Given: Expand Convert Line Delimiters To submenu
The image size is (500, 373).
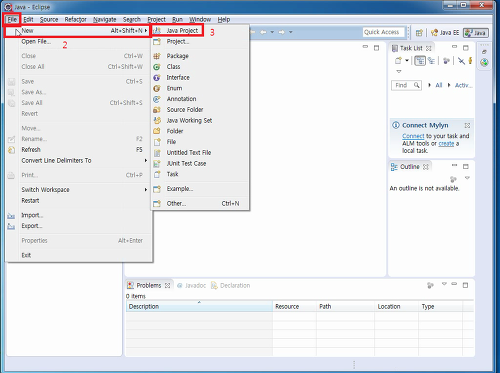Looking at the screenshot, I should (x=78, y=160).
